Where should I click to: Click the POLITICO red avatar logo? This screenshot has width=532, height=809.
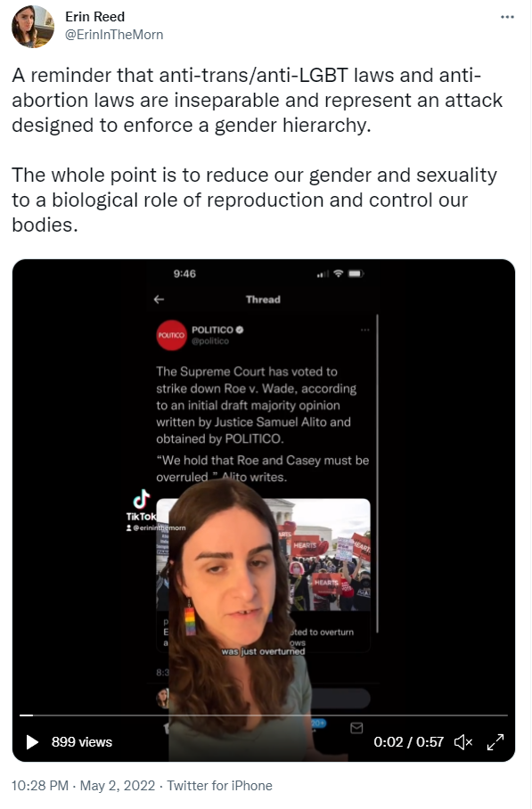click(171, 335)
